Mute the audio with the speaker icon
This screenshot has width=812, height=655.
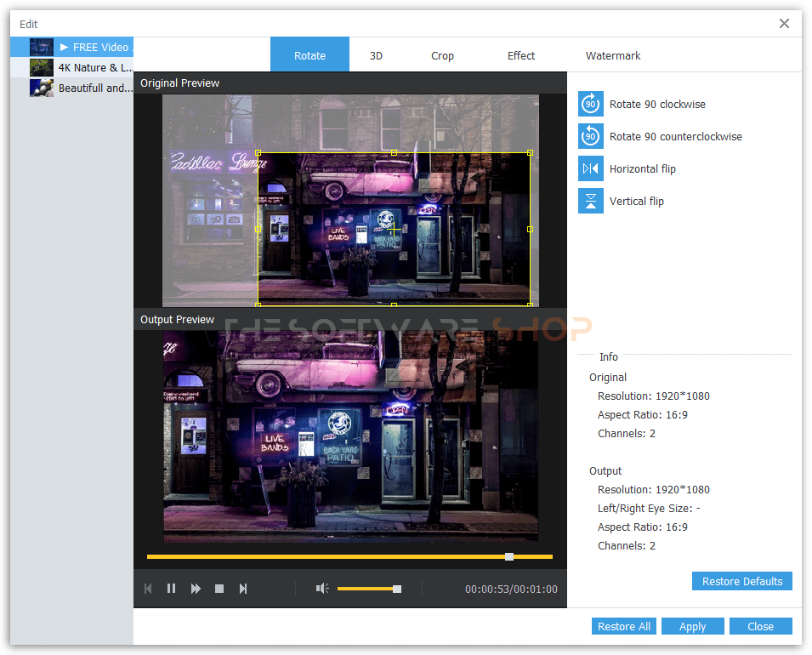pyautogui.click(x=322, y=589)
